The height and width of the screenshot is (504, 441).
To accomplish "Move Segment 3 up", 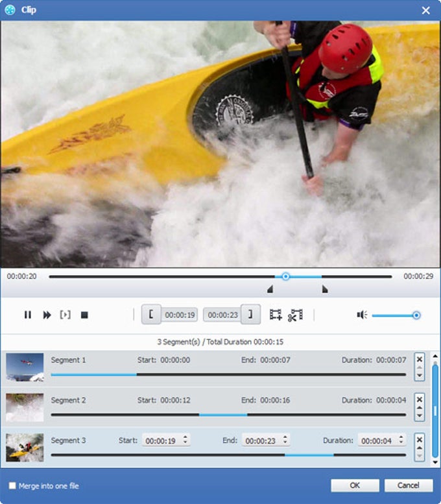I will (x=420, y=448).
